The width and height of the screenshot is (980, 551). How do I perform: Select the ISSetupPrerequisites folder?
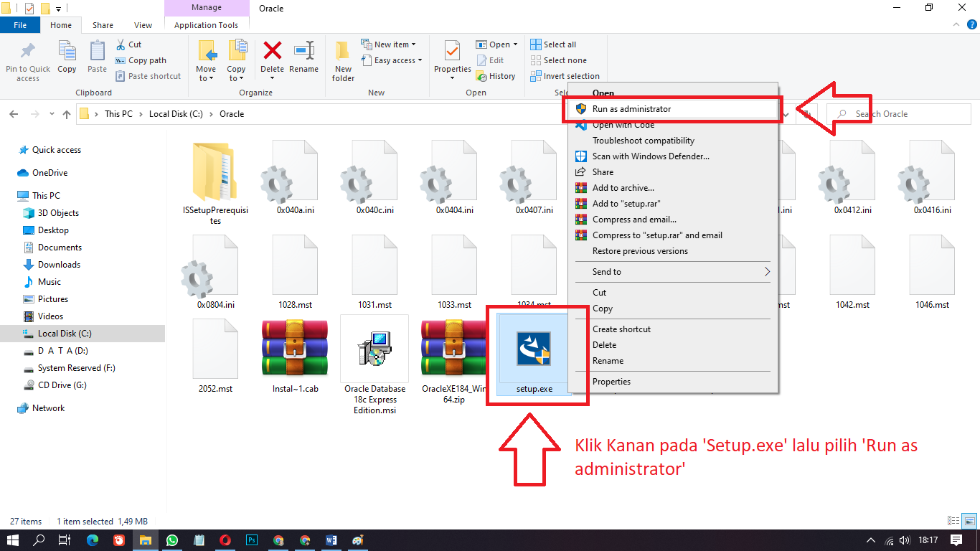click(x=216, y=184)
